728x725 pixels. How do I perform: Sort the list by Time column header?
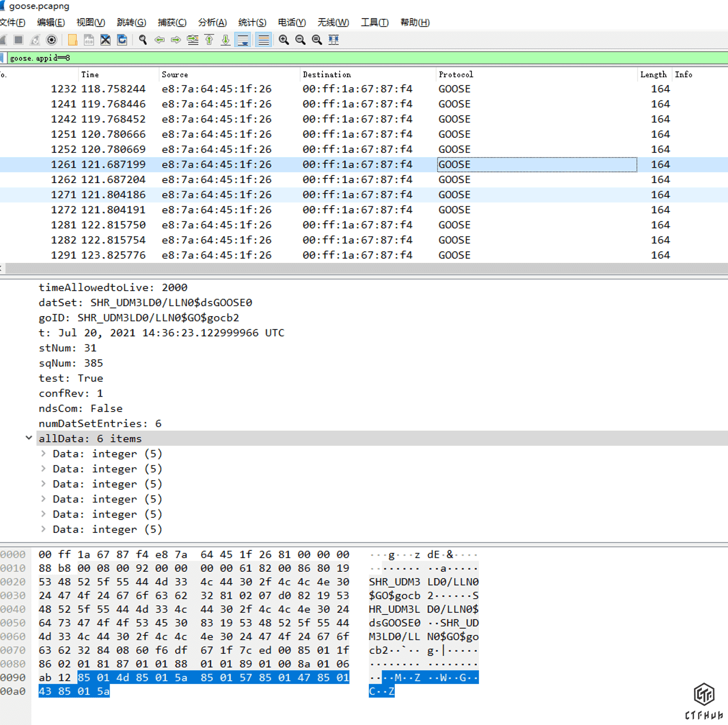90,75
